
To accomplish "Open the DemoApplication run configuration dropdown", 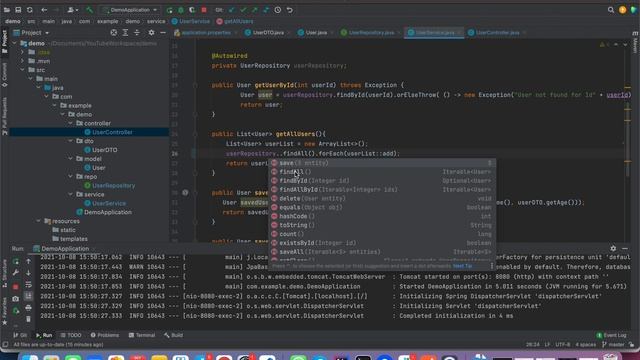I will [x=130, y=10].
